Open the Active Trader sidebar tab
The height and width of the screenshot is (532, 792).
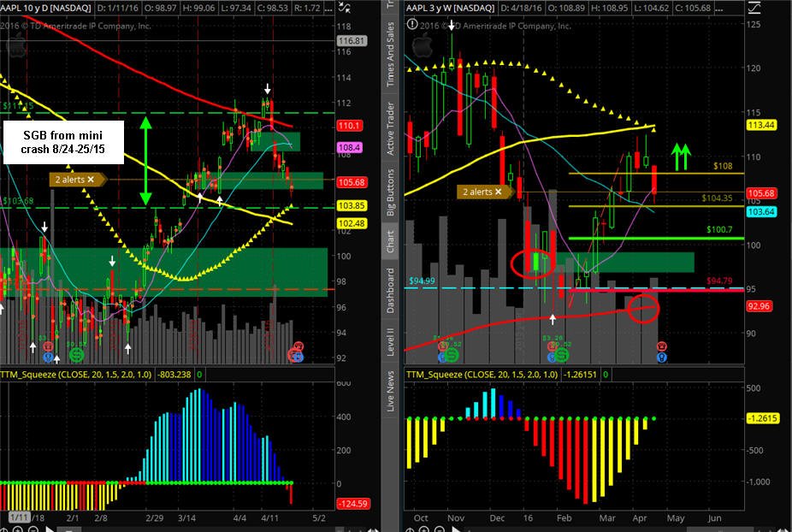point(390,128)
